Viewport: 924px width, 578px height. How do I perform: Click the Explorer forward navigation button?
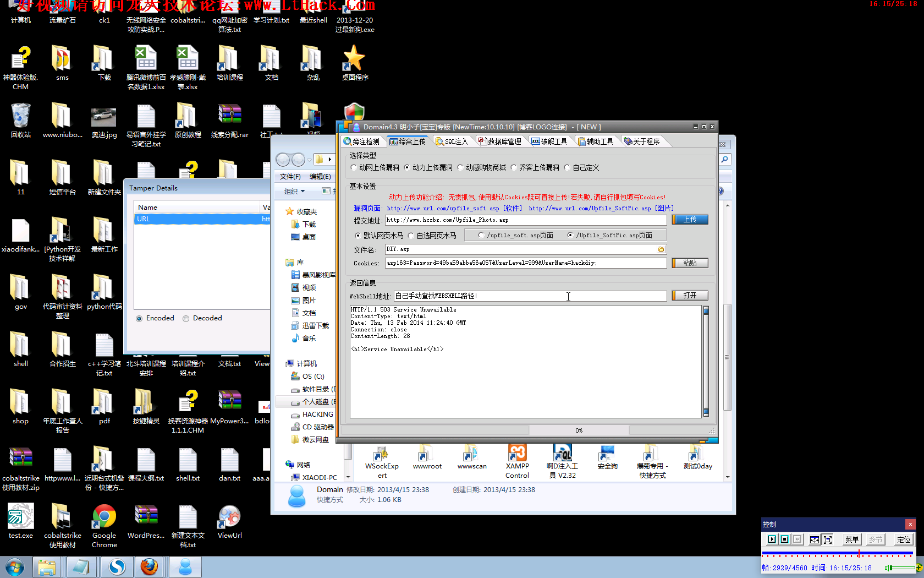click(x=298, y=160)
